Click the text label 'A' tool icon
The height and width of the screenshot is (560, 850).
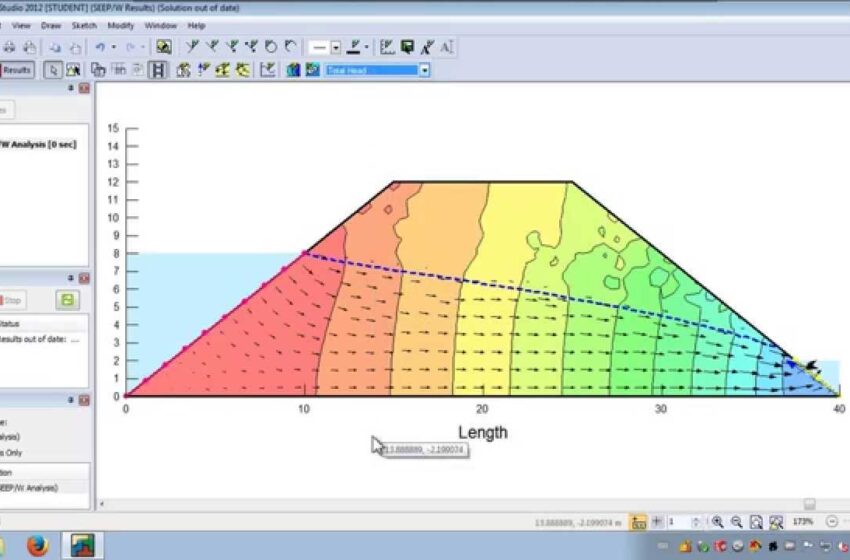click(446, 47)
